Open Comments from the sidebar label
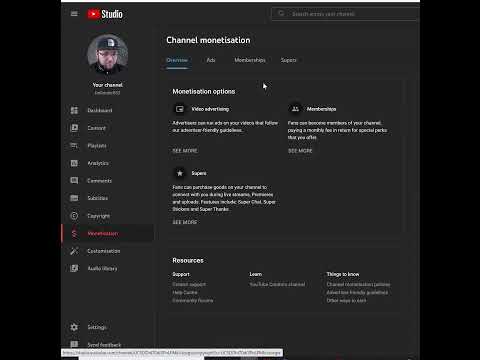This screenshot has width=480, height=360. (x=99, y=181)
